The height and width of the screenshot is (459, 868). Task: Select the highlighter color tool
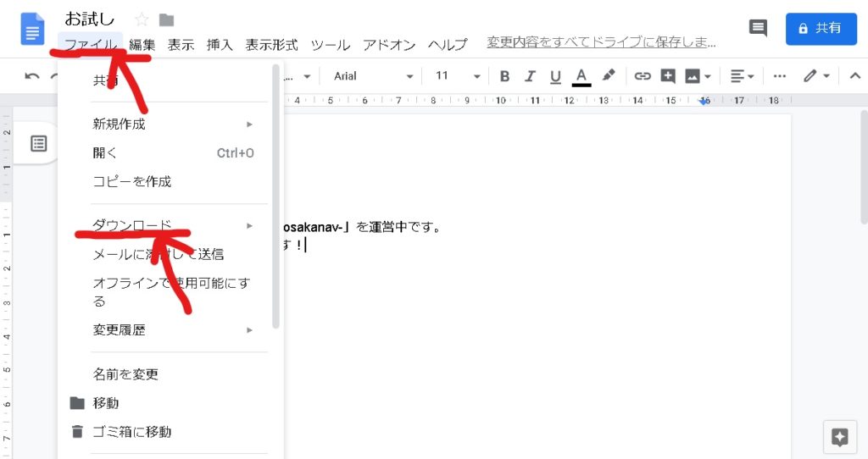click(609, 75)
